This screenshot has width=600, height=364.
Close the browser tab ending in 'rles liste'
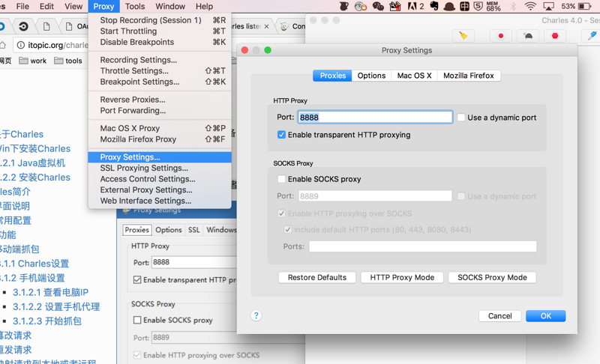(x=266, y=26)
